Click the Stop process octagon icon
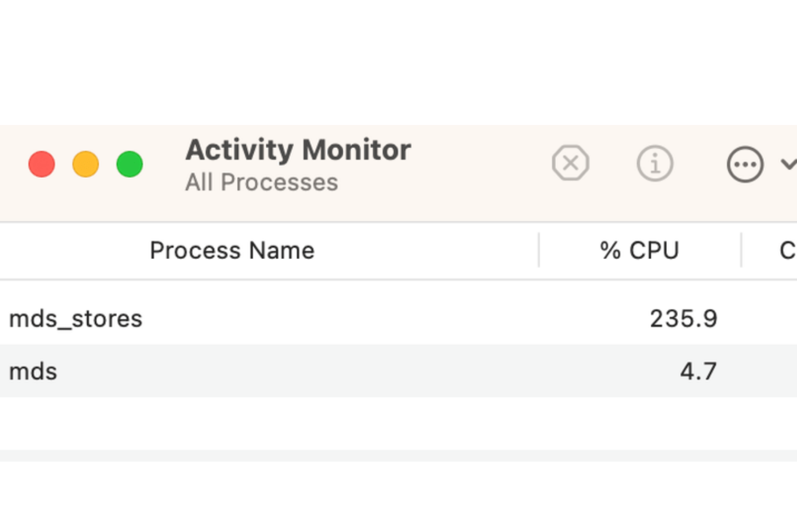 570,163
